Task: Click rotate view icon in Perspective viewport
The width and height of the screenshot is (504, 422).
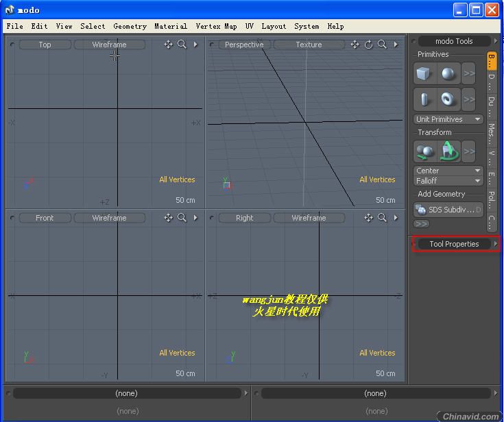Action: 368,45
